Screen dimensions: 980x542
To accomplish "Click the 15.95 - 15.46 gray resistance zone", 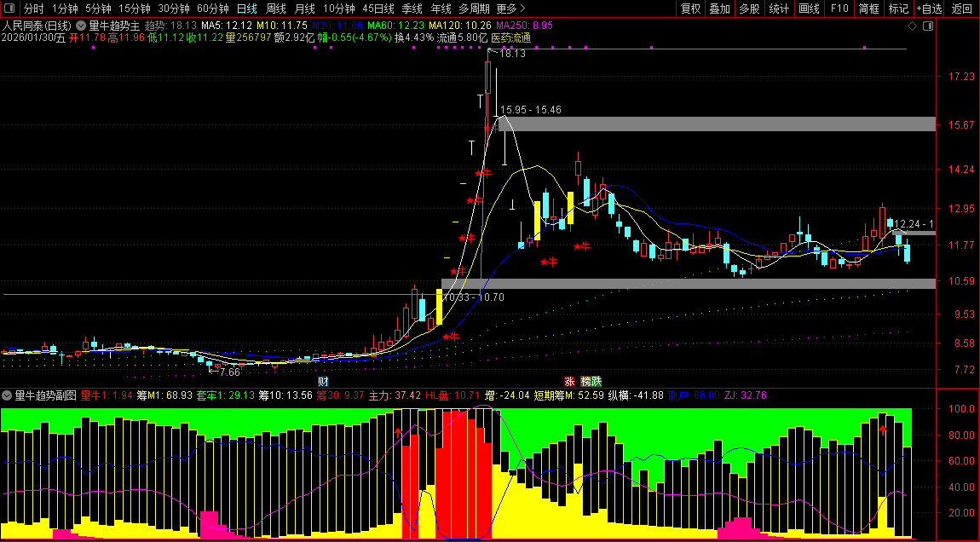I will pyautogui.click(x=716, y=124).
